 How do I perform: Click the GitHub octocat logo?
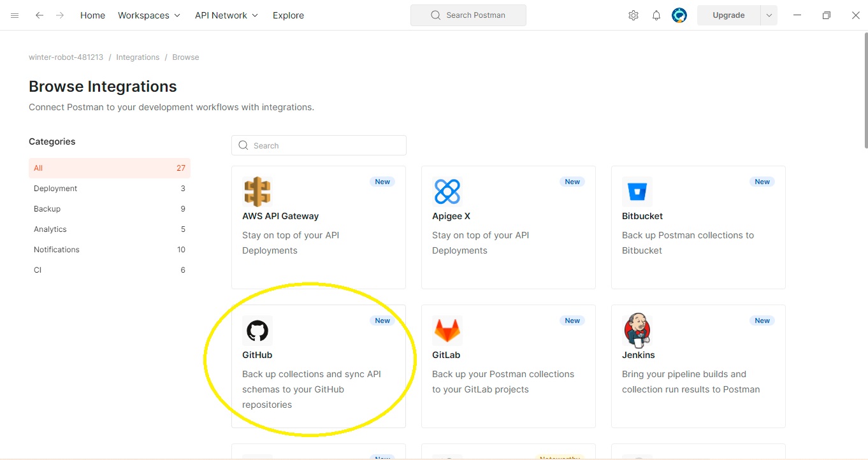coord(257,331)
